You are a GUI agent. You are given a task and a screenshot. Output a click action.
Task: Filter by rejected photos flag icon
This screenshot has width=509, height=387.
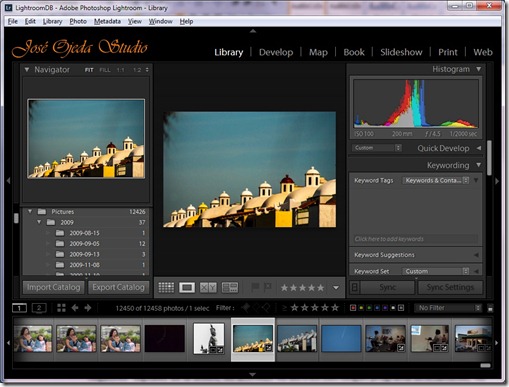click(265, 308)
